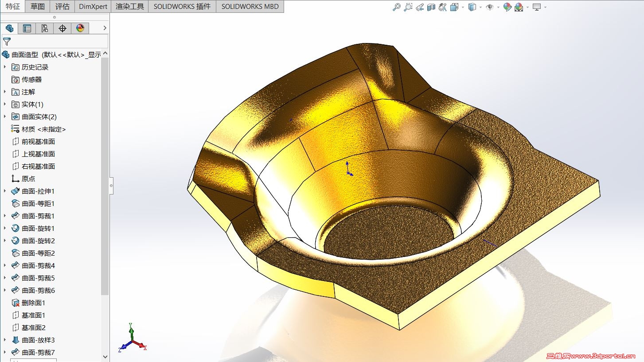The width and height of the screenshot is (644, 362).
Task: Expand the 曲面-旋转2 feature node
Action: [x=5, y=241]
